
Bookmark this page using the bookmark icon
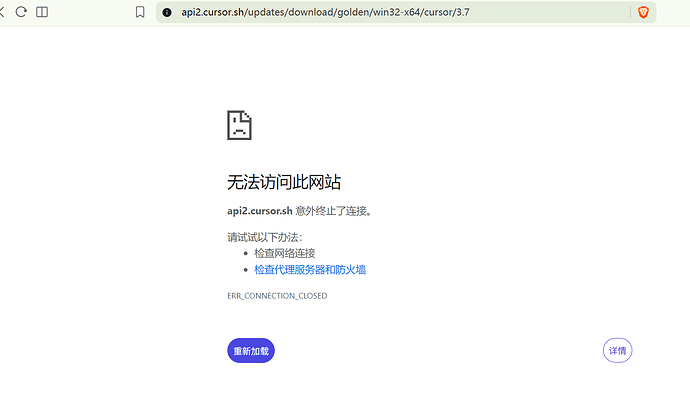tap(140, 12)
